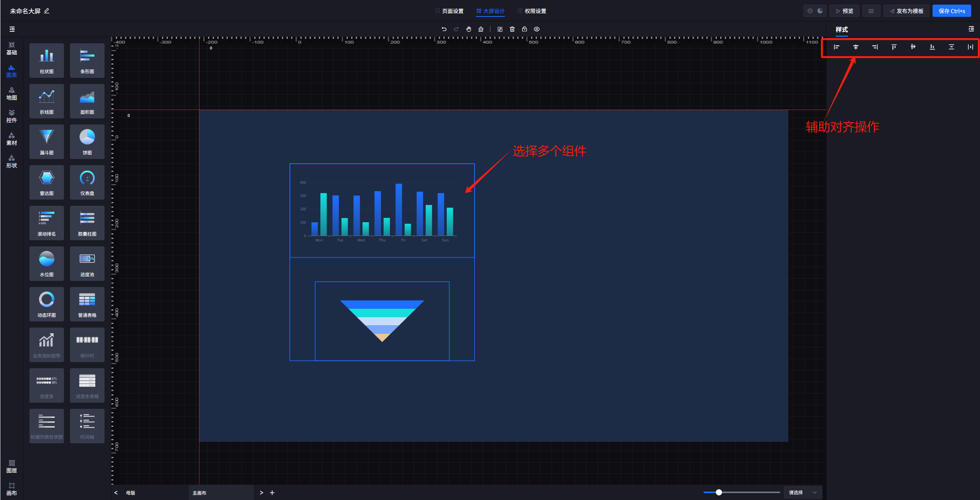Add a new canvas with plus
This screenshot has height=500, width=980.
[272, 493]
